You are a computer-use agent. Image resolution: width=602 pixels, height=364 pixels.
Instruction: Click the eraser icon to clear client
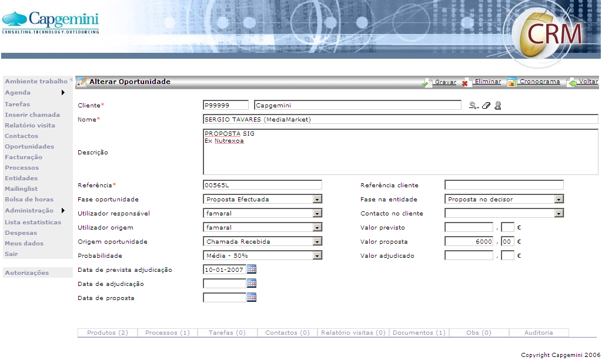click(x=486, y=106)
